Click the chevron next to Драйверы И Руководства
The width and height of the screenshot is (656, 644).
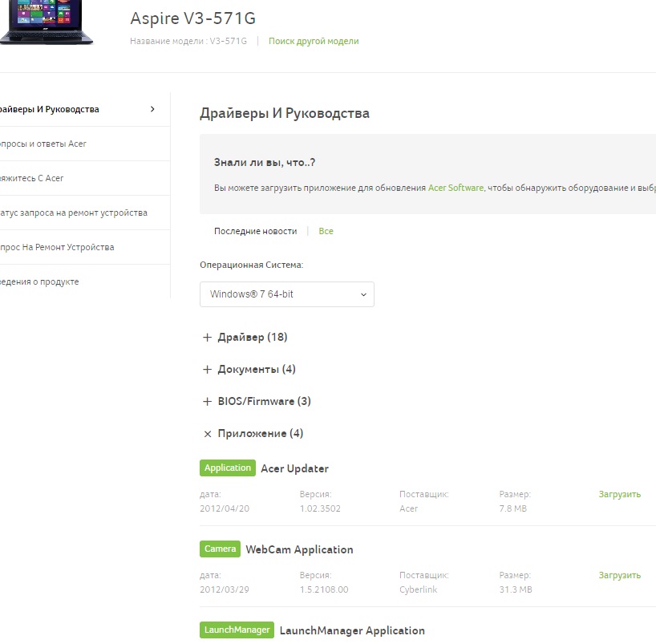152,109
